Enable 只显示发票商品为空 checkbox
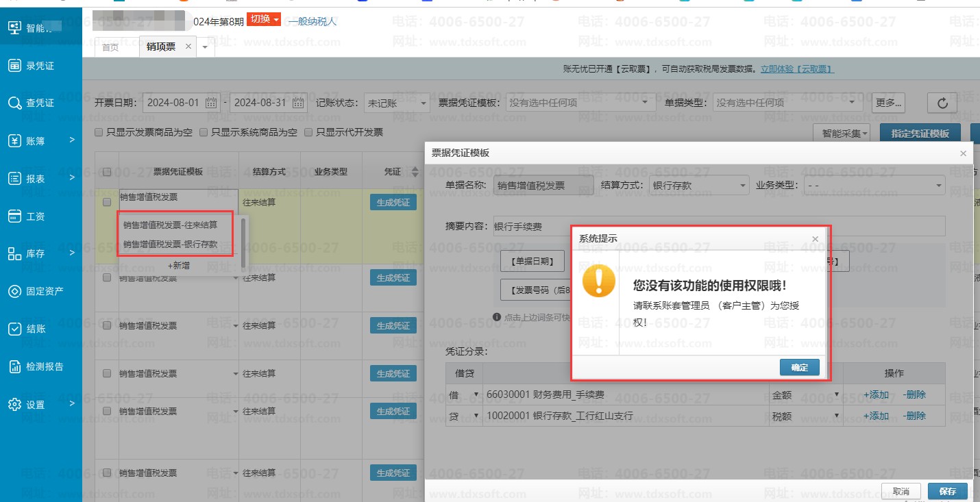This screenshot has height=502, width=980. pyautogui.click(x=99, y=132)
